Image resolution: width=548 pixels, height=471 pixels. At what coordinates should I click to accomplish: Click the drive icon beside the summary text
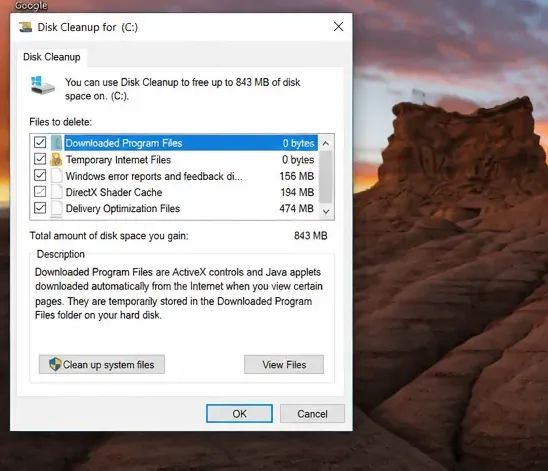coord(43,86)
